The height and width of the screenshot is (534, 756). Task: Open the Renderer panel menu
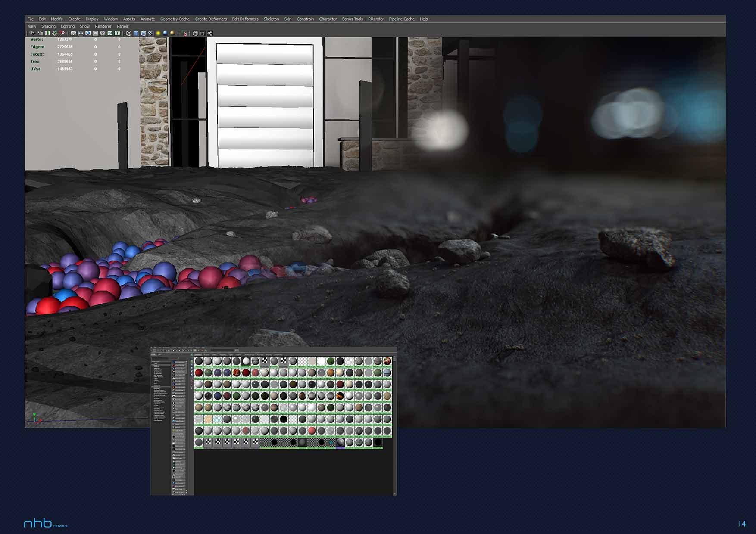[x=103, y=26]
